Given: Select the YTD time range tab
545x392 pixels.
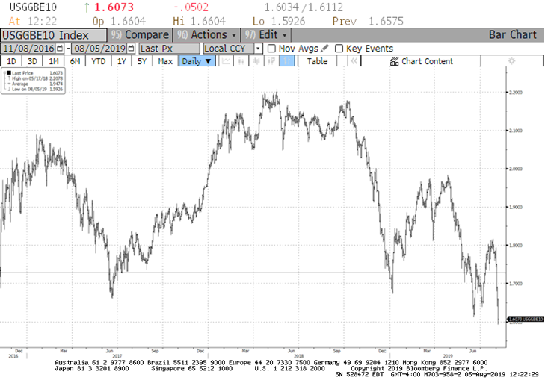Looking at the screenshot, I should point(98,61).
